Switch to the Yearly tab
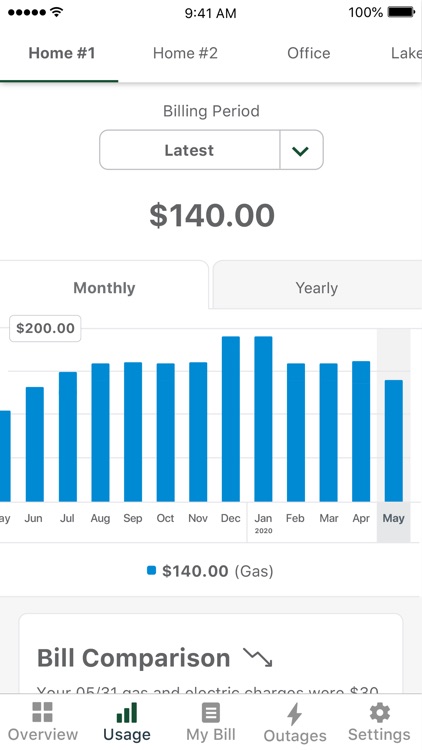The image size is (422, 750). (x=317, y=288)
